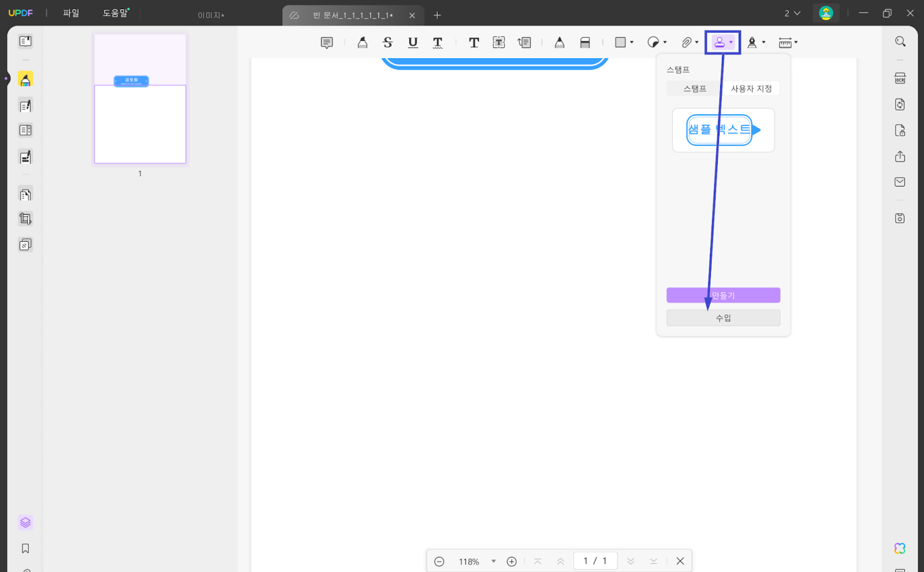Select the pencil drawing tool

[x=560, y=42]
